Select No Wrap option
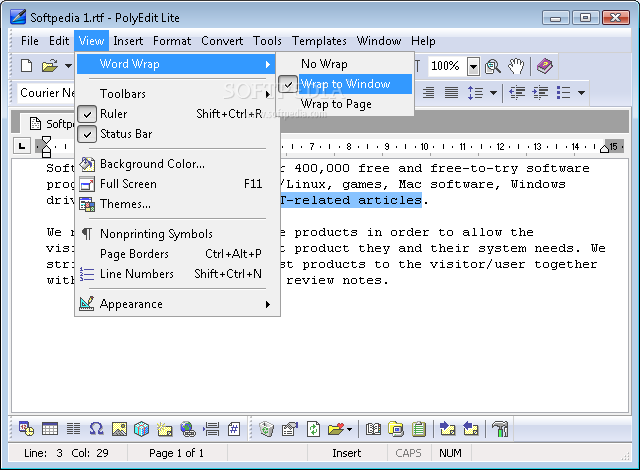Viewport: 640px width, 470px height. pos(345,64)
